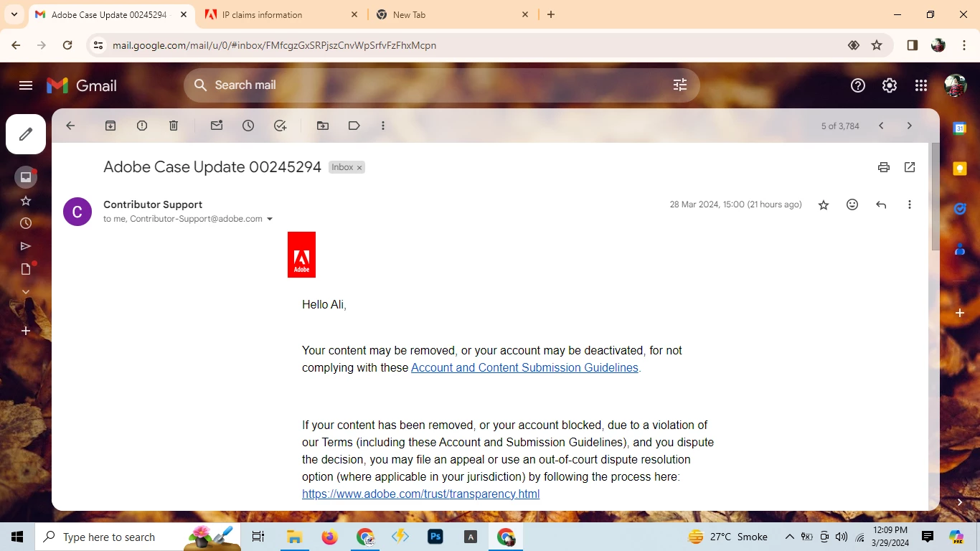The width and height of the screenshot is (980, 551).
Task: Open Account and Content Submission Guidelines link
Action: click(x=524, y=368)
